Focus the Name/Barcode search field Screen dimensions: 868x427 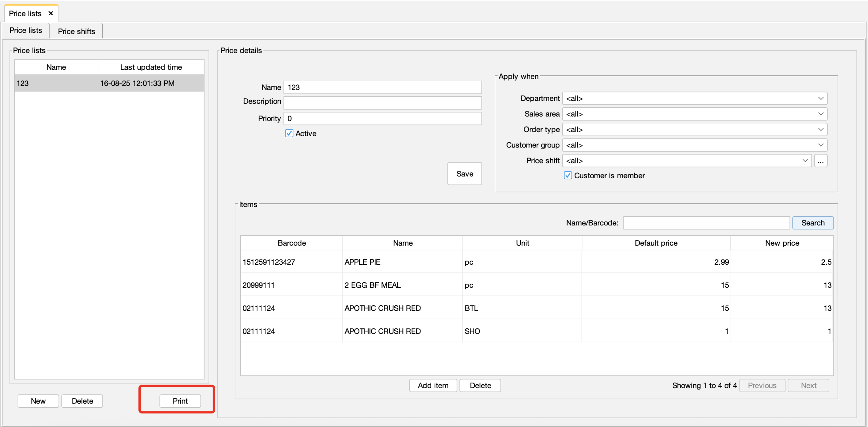[707, 223]
